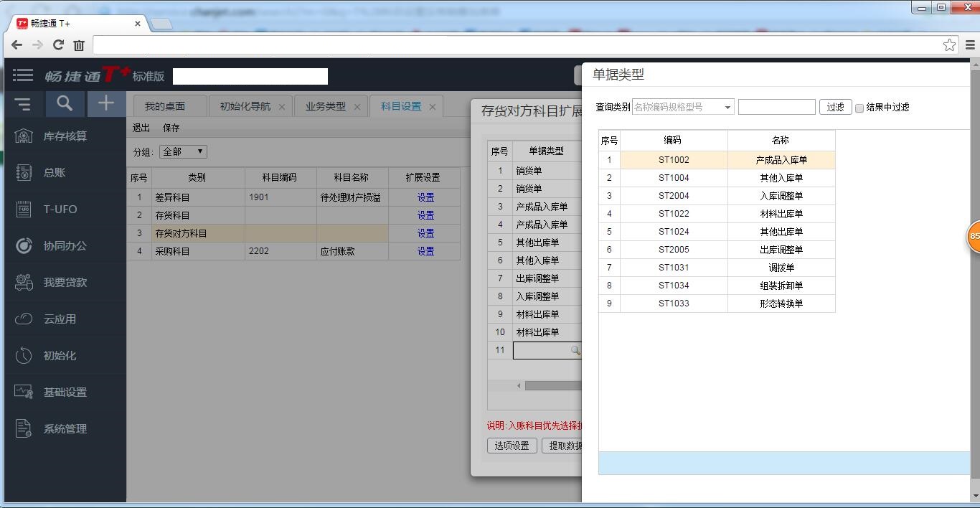Toggle the bookmark star in the address bar
This screenshot has height=508, width=980.
948,44
